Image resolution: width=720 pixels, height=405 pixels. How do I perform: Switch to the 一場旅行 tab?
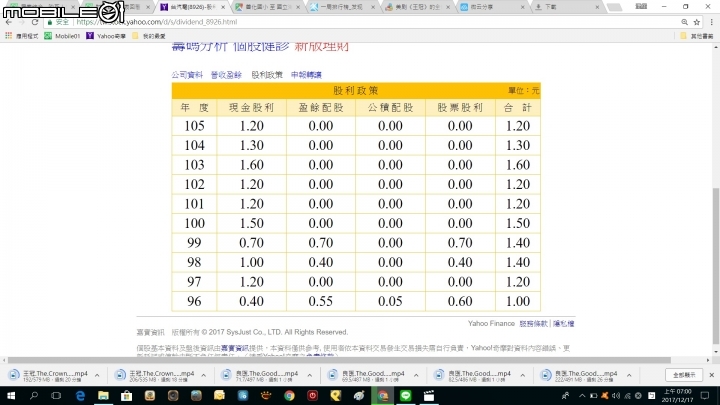[342, 7]
